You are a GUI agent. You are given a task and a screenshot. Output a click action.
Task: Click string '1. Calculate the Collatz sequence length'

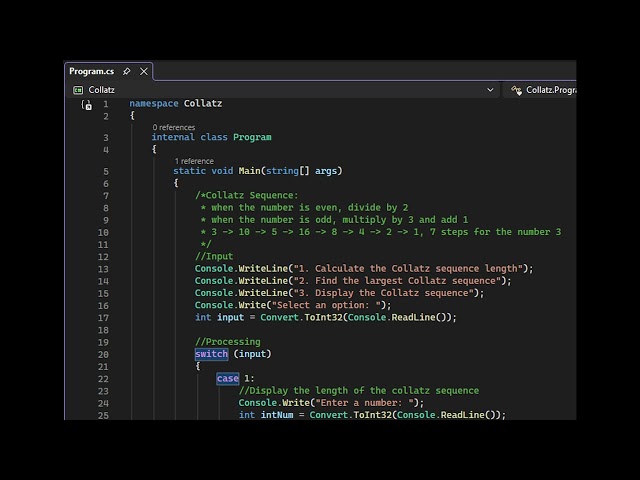click(x=408, y=269)
